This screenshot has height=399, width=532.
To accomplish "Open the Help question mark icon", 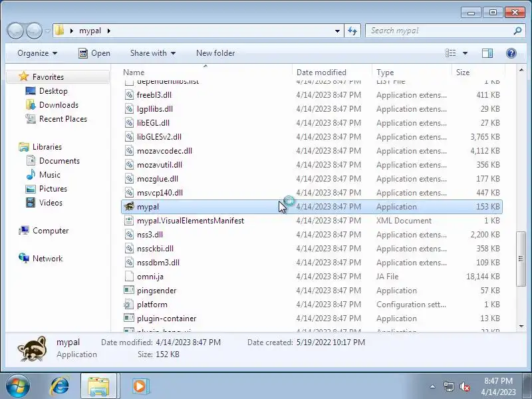I will (511, 53).
